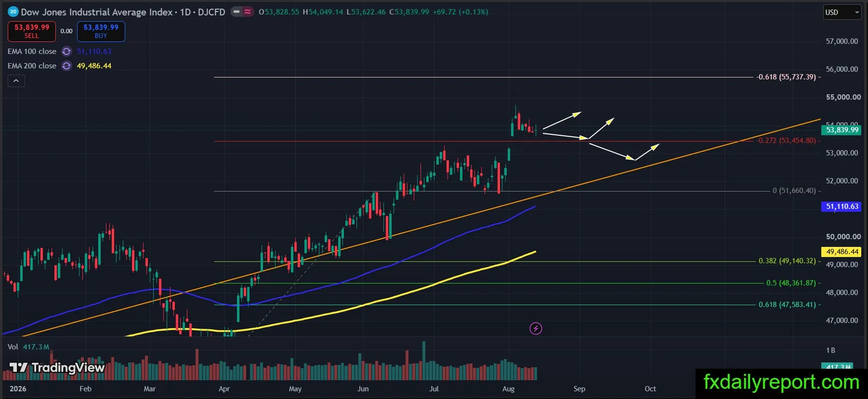This screenshot has height=399, width=868.
Task: Click the pink wavy icon beside DJCFD
Action: pyautogui.click(x=248, y=12)
